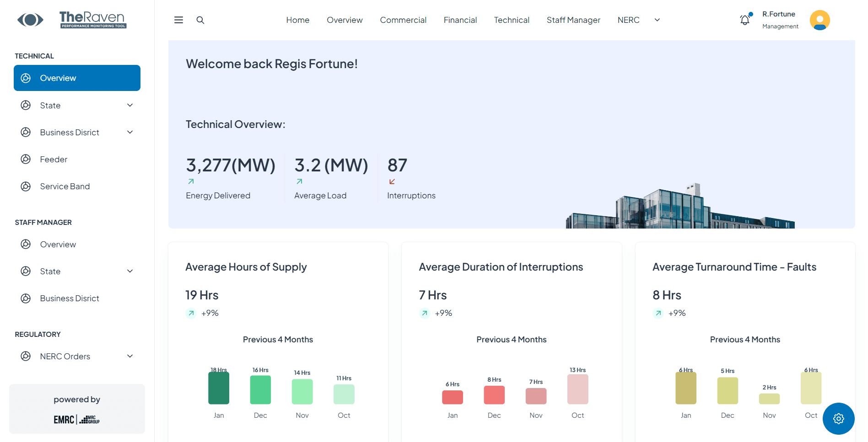Open the Staff Manager menu item
The width and height of the screenshot is (868, 442).
click(573, 20)
